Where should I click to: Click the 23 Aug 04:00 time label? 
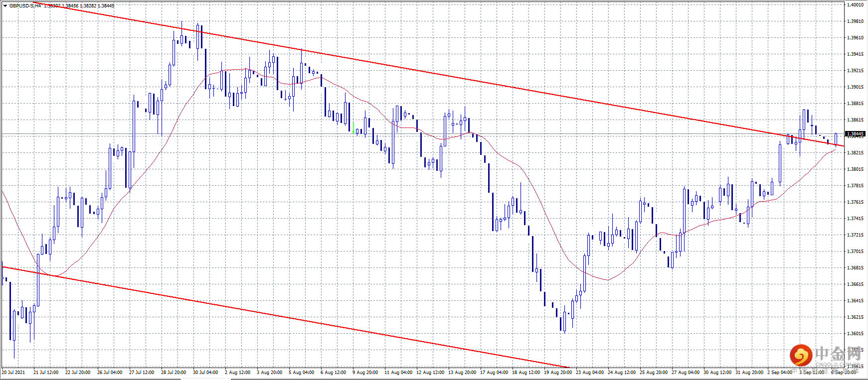(x=590, y=372)
